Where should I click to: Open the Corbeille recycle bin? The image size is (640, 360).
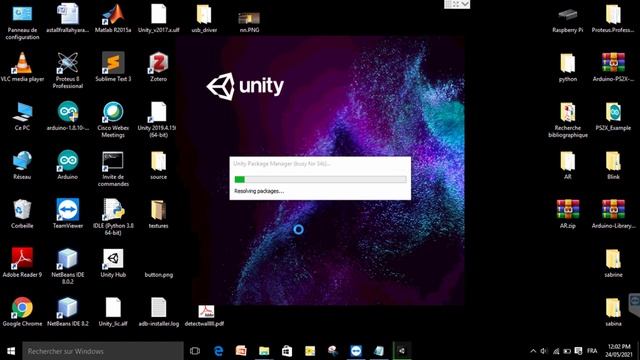[x=22, y=214]
